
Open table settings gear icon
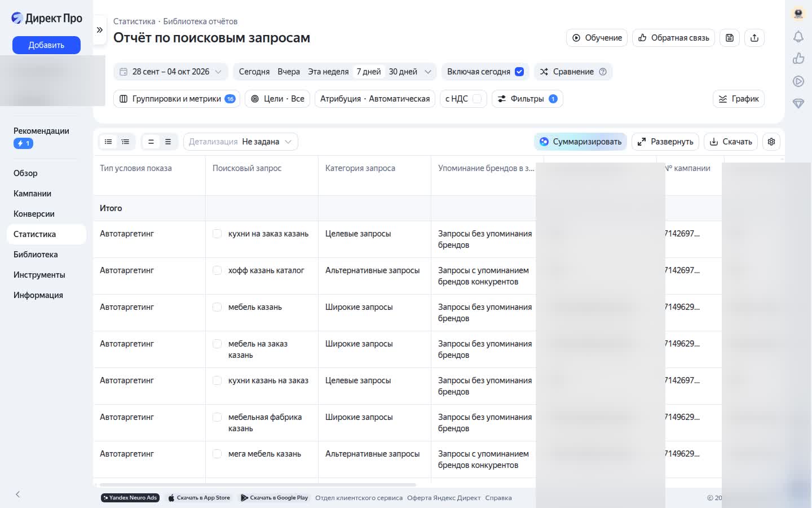click(x=771, y=142)
